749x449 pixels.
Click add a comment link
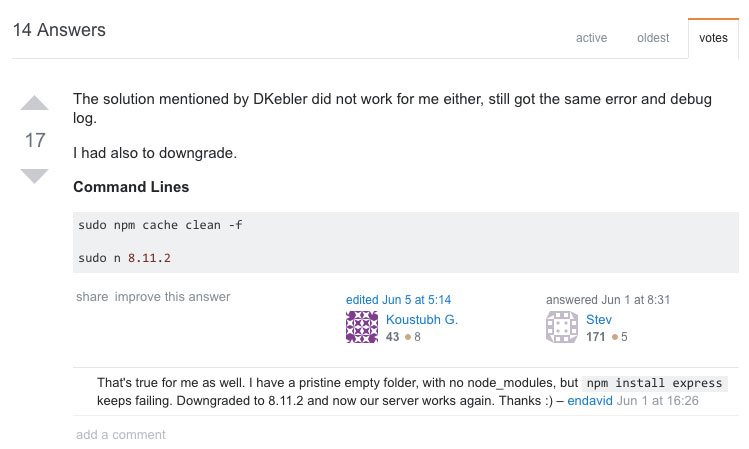(121, 435)
